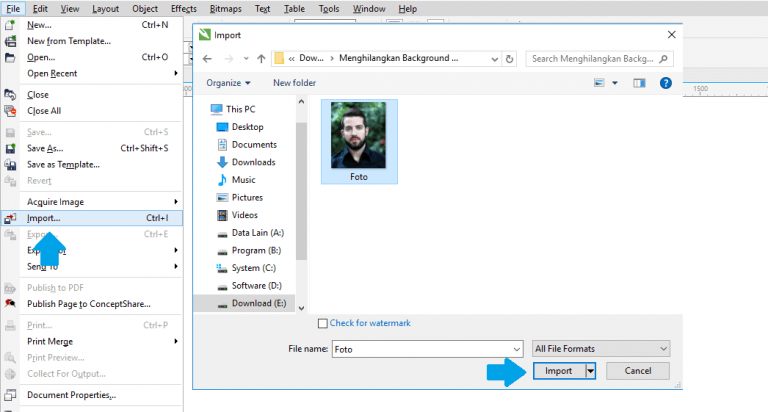Open the Effects menu

(184, 9)
